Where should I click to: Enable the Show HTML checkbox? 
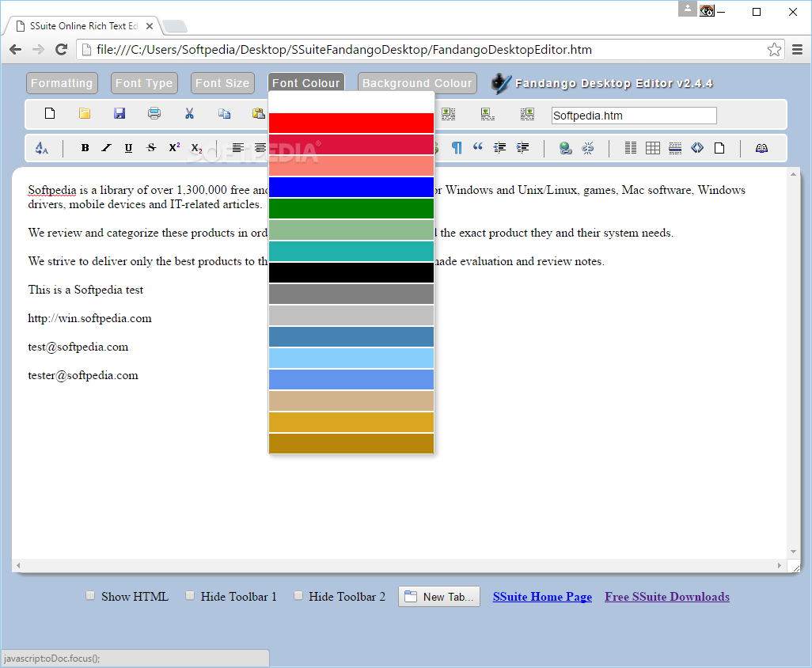tap(90, 595)
